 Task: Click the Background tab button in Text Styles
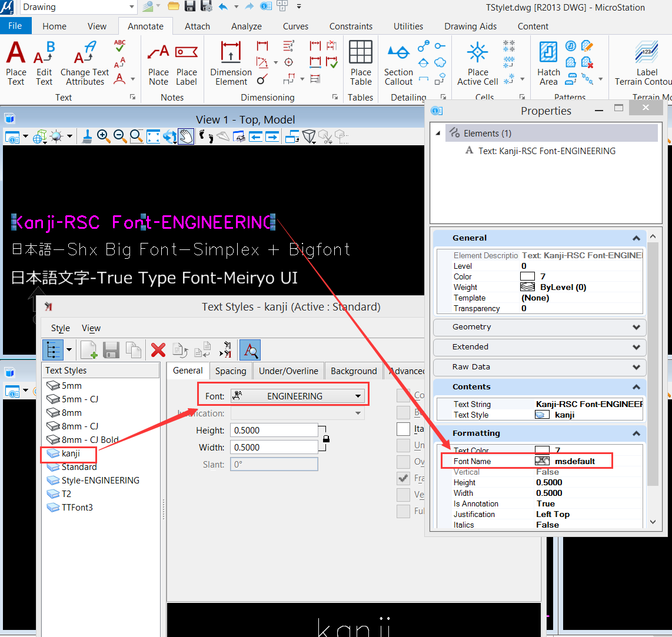coord(354,371)
